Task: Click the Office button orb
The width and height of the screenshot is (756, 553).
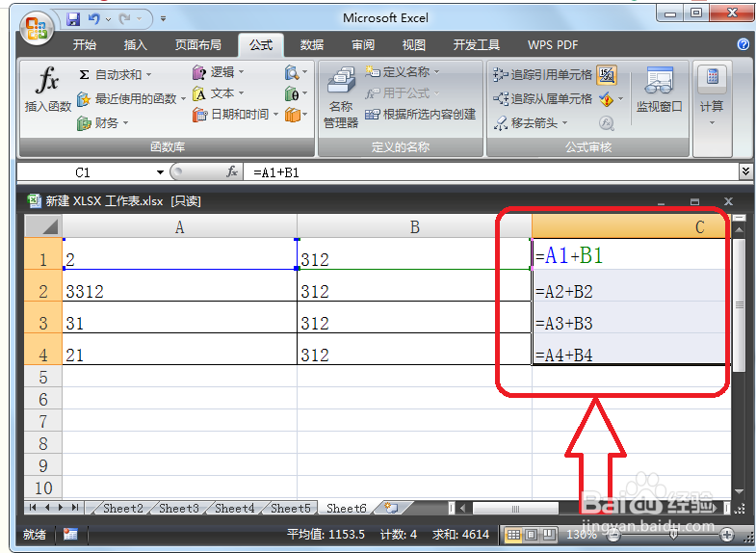Action: click(x=37, y=28)
